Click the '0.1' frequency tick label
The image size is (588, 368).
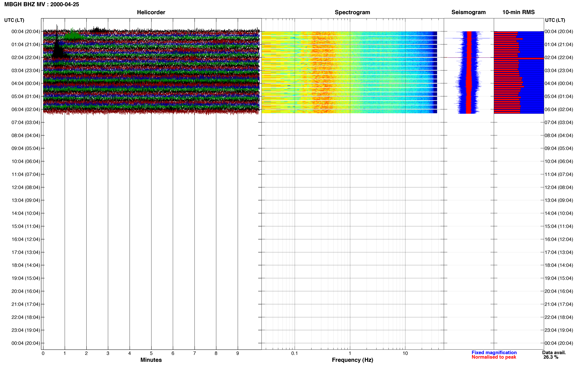pos(295,353)
